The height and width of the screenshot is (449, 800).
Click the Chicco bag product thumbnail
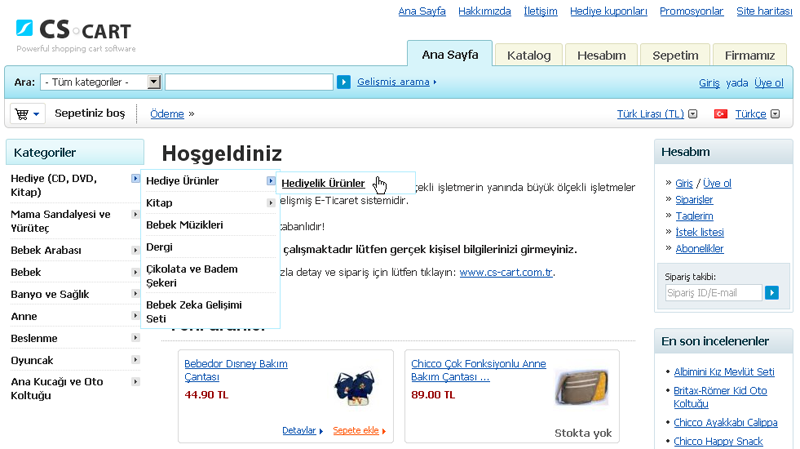[582, 387]
